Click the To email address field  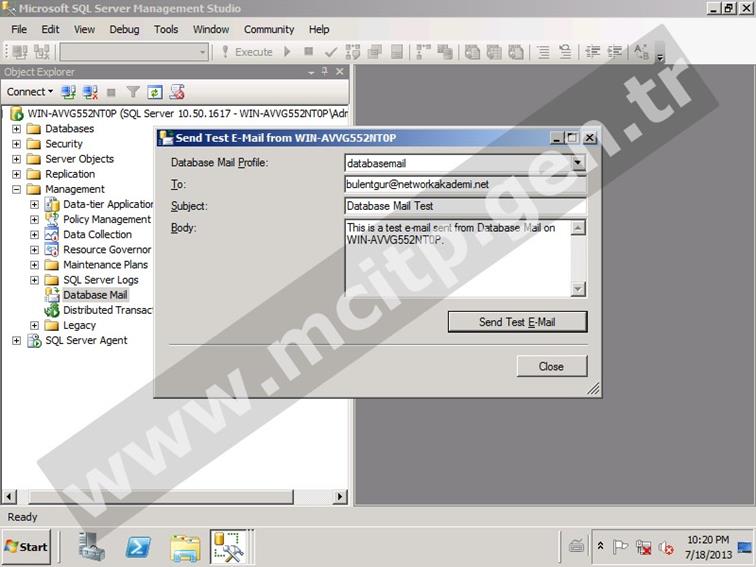(465, 184)
